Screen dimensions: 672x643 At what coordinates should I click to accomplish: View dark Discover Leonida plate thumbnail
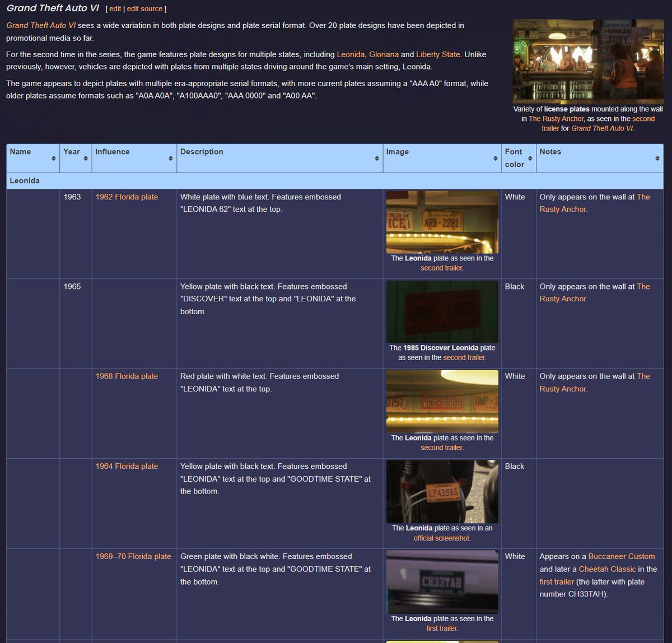(x=442, y=312)
